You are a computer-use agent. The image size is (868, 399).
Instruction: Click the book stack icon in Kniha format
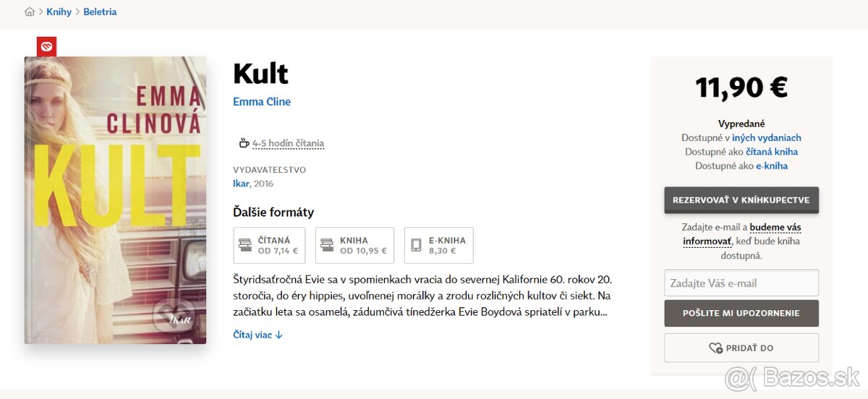click(327, 245)
